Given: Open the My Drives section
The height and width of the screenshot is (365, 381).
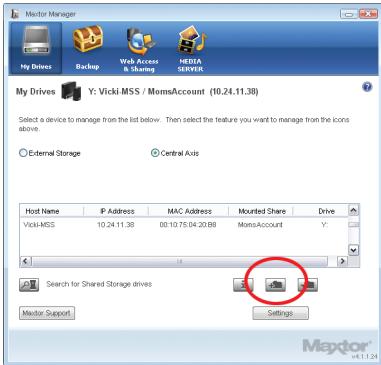Looking at the screenshot, I should coord(36,48).
